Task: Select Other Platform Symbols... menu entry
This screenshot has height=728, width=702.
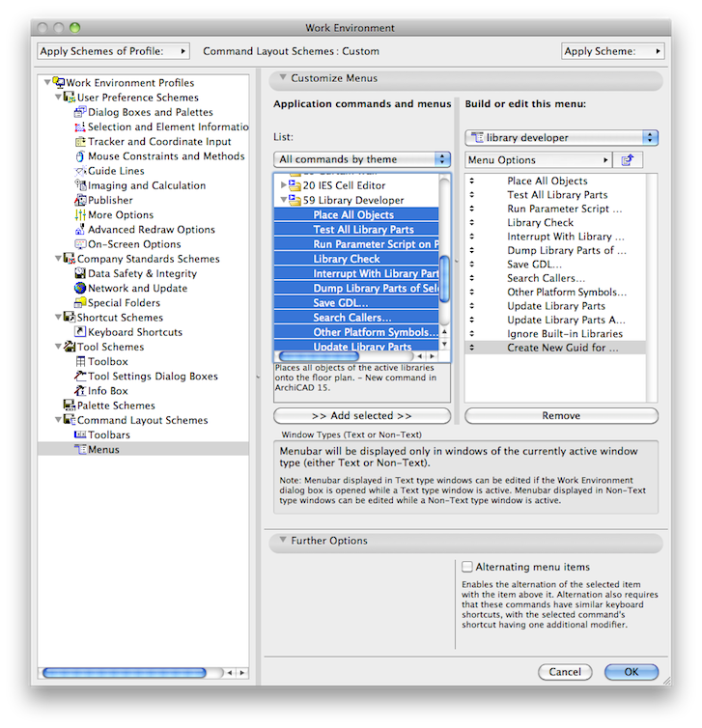Action: (555, 292)
